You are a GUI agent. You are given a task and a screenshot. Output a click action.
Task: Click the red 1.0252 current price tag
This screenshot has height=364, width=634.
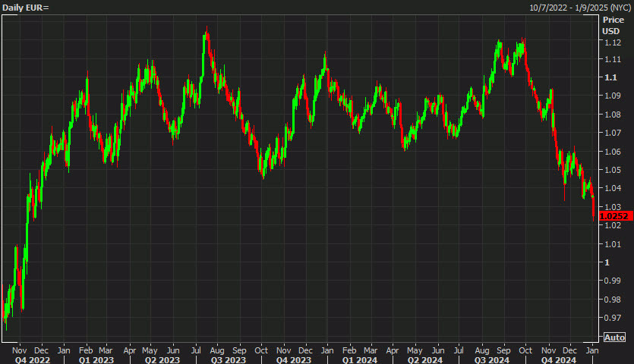point(615,216)
